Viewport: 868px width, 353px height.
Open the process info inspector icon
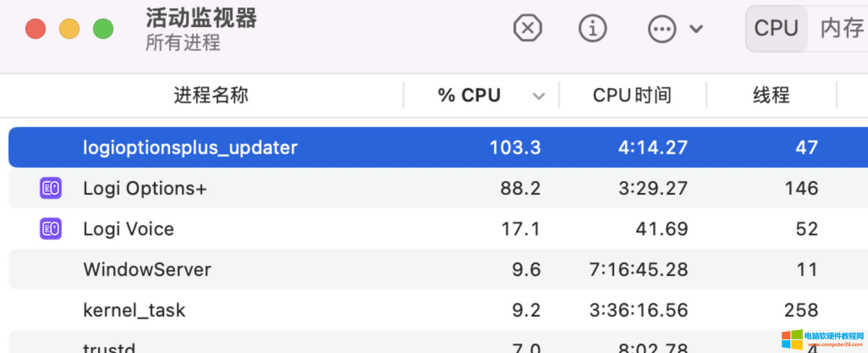[592, 28]
